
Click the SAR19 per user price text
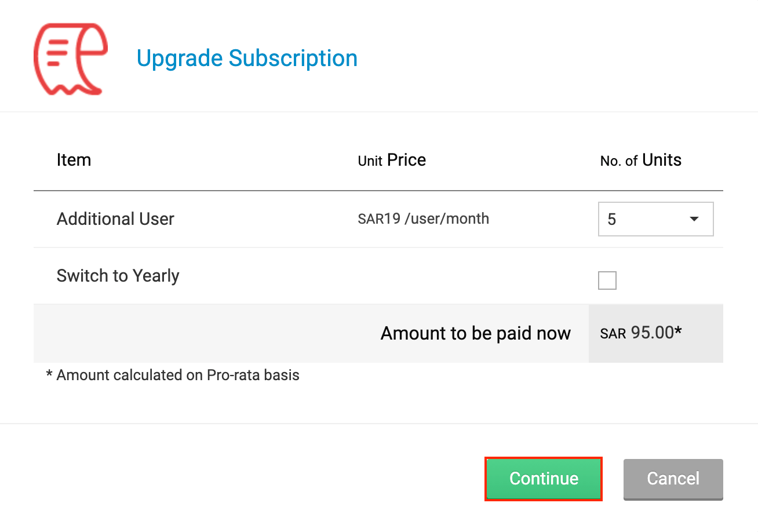tap(423, 218)
